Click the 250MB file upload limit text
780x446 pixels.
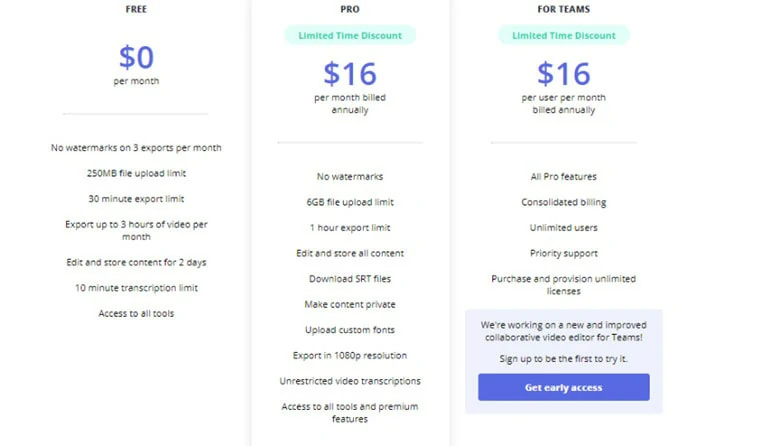136,174
